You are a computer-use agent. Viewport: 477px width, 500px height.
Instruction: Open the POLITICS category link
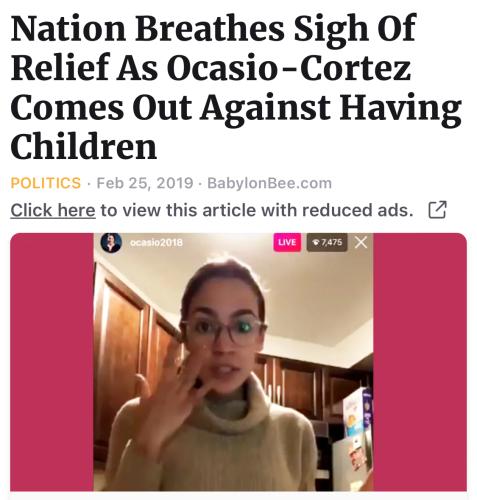pos(46,183)
